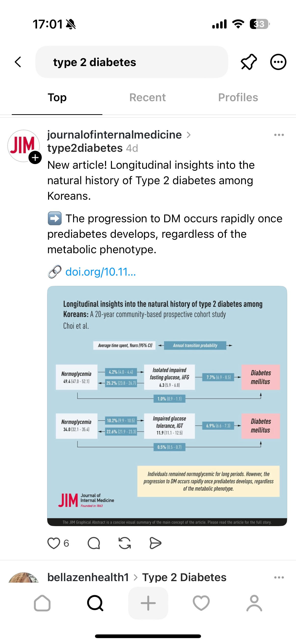Pin the type 2 diabetes search
296x644 pixels.
coord(249,62)
